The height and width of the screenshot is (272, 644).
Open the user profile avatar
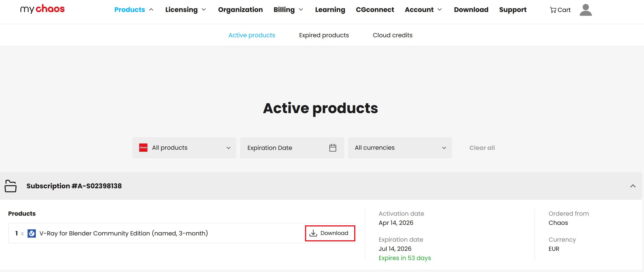click(585, 10)
